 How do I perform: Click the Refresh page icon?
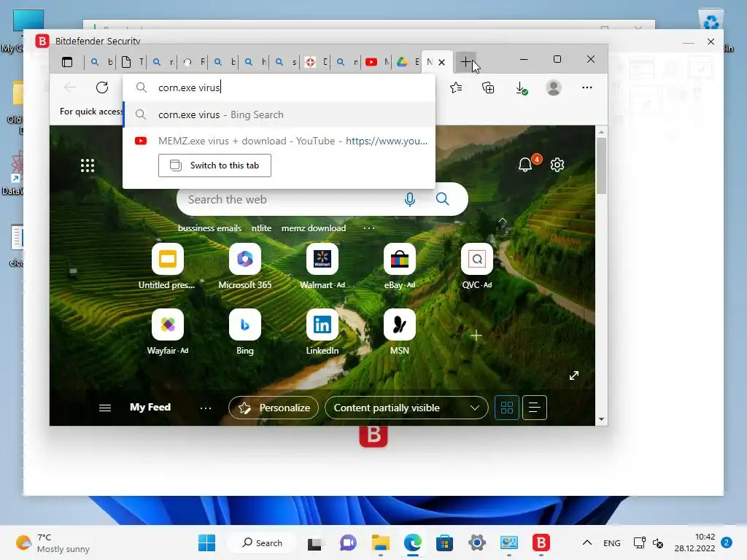coord(102,87)
